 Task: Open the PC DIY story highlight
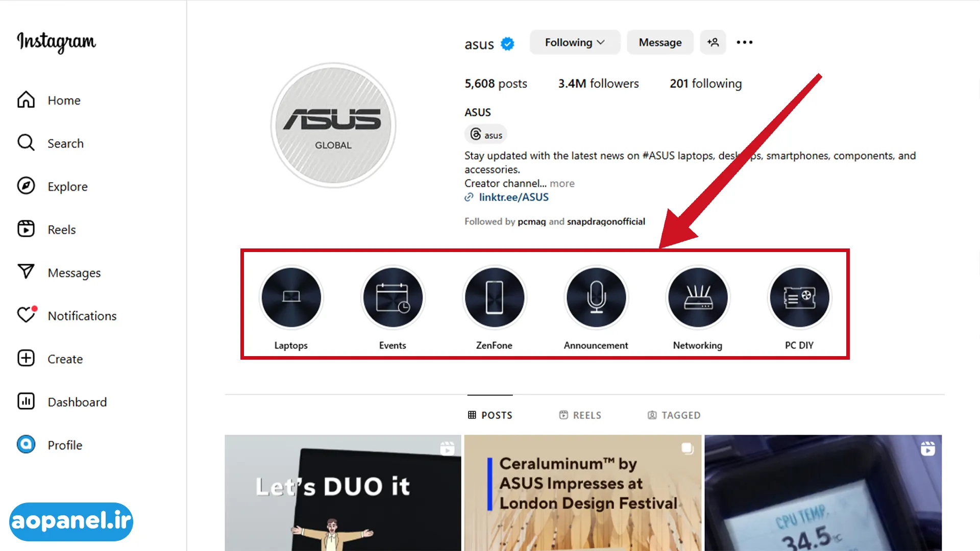pos(799,297)
